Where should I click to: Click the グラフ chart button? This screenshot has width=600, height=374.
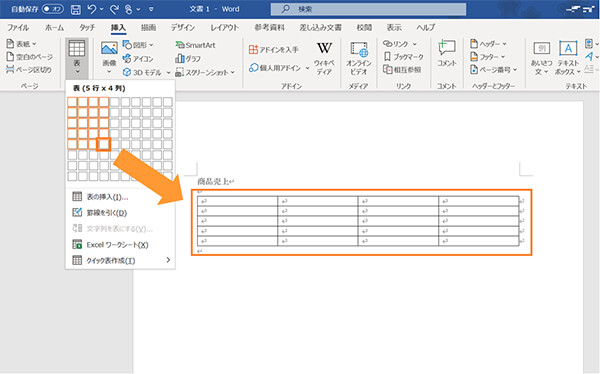[188, 59]
